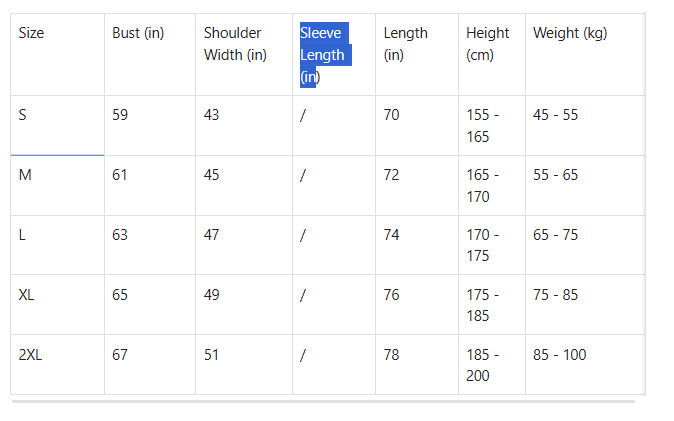Click the length value 78 cell
The image size is (674, 421).
click(391, 355)
